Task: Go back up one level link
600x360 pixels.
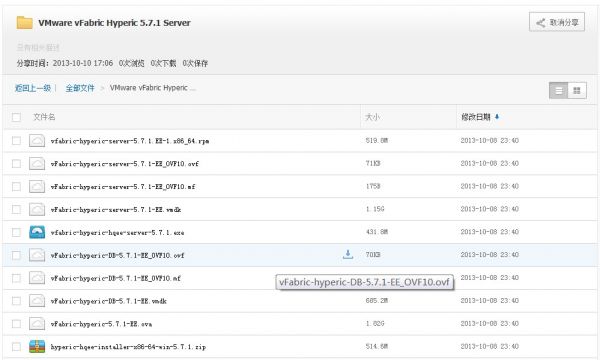Action: pos(33,88)
